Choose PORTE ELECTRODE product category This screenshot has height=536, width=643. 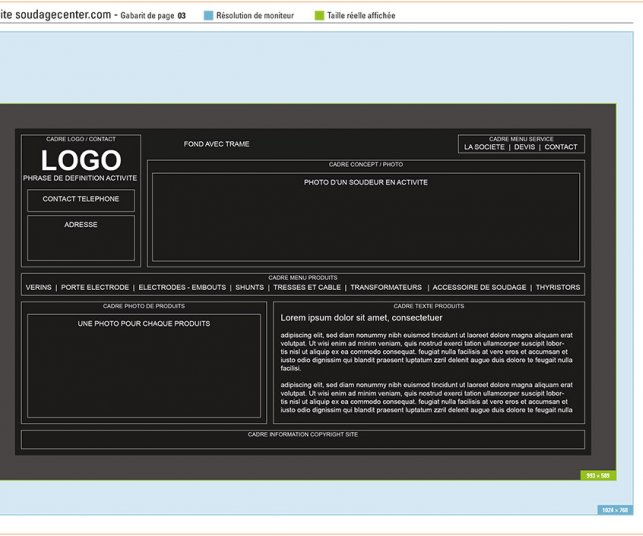tap(95, 287)
